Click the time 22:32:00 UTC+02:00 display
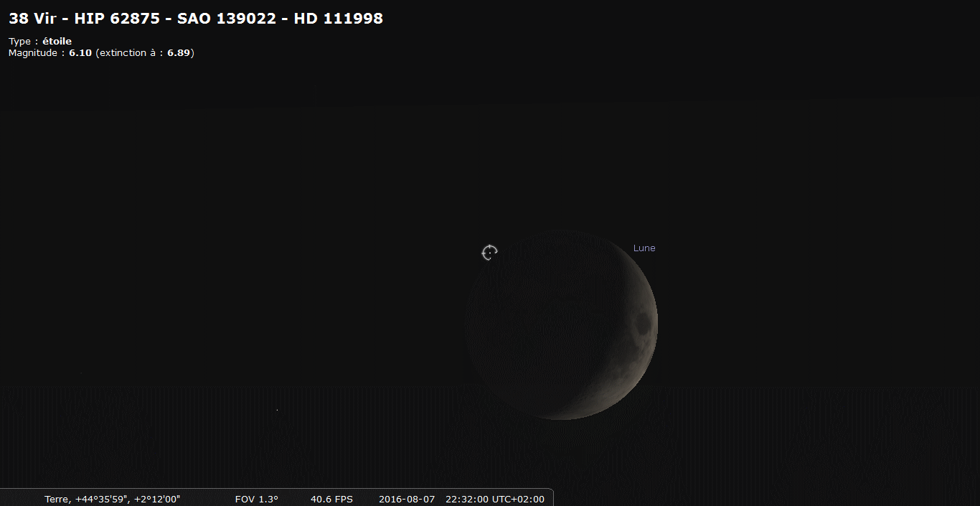Image resolution: width=980 pixels, height=506 pixels. [496, 499]
